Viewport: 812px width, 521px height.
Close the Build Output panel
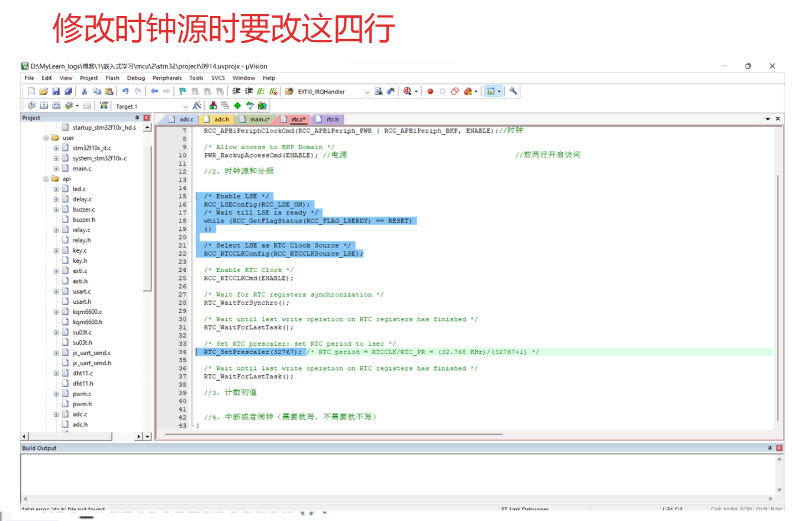779,448
